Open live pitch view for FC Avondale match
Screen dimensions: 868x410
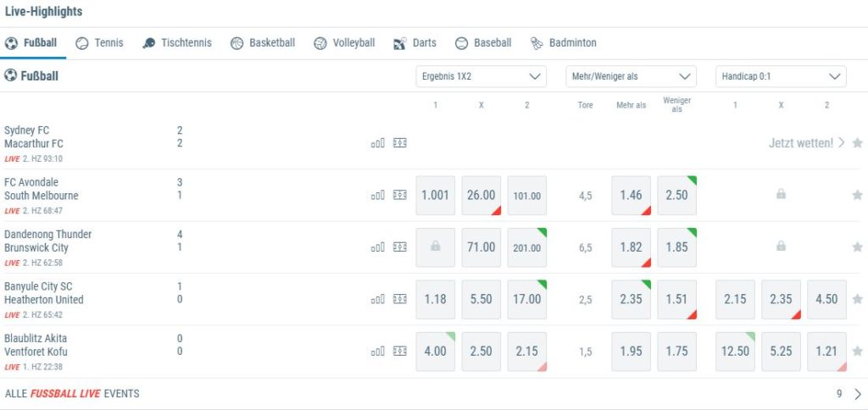point(400,196)
